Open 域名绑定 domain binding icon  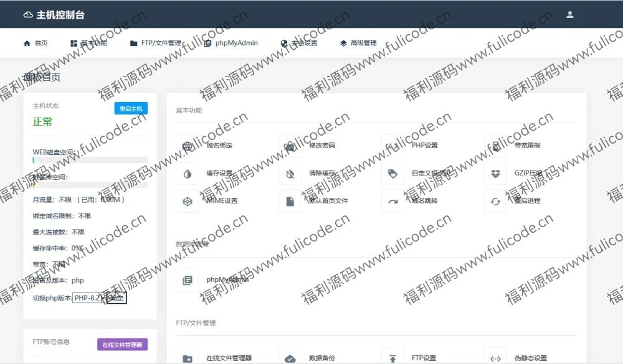click(187, 146)
